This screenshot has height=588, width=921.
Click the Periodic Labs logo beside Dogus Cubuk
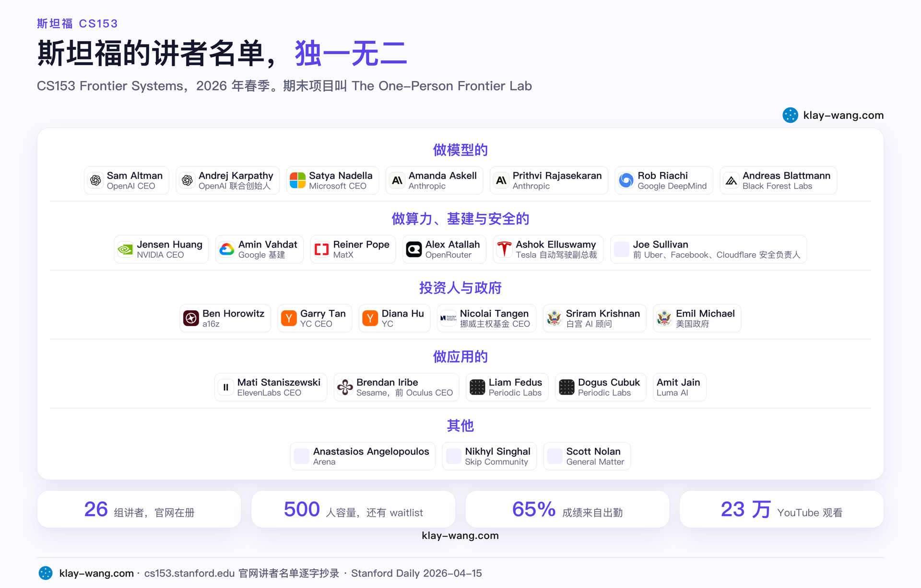coord(567,387)
